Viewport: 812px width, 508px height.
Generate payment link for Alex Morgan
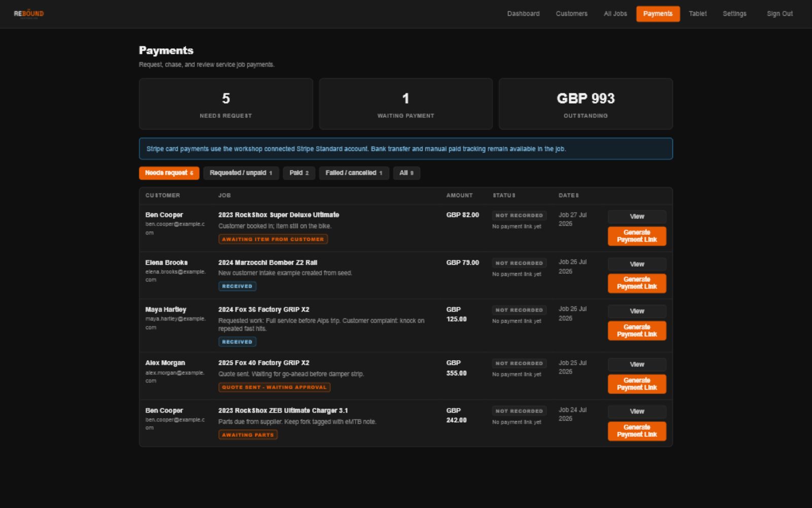click(x=637, y=384)
